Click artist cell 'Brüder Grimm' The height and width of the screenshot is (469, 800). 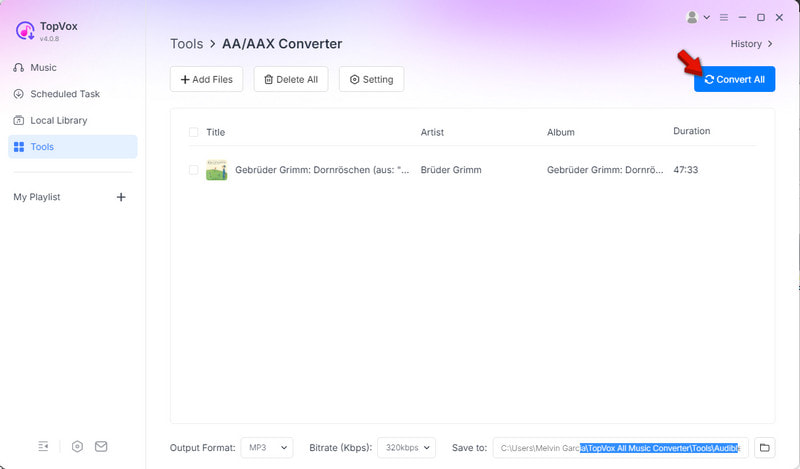pyautogui.click(x=451, y=170)
